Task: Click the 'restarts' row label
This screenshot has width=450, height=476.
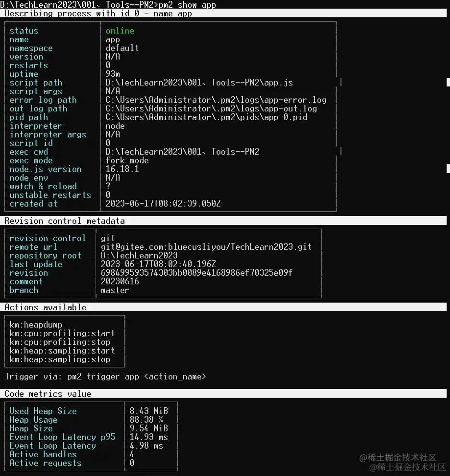Action: tap(28, 66)
